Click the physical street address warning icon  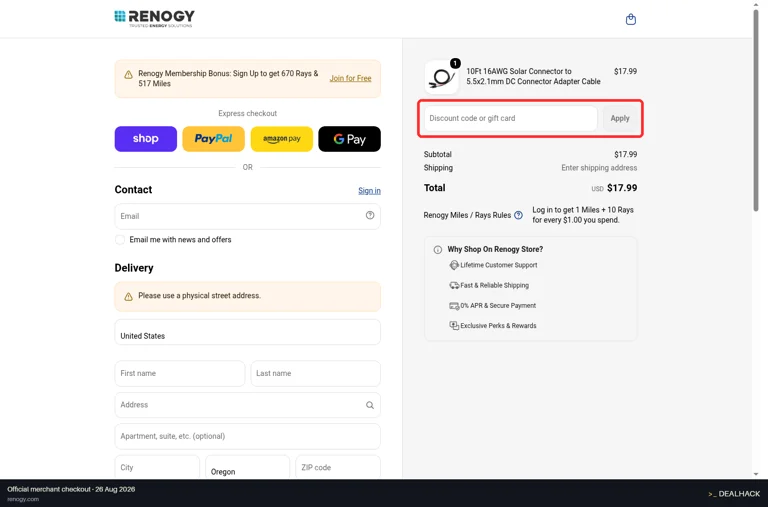(x=128, y=296)
